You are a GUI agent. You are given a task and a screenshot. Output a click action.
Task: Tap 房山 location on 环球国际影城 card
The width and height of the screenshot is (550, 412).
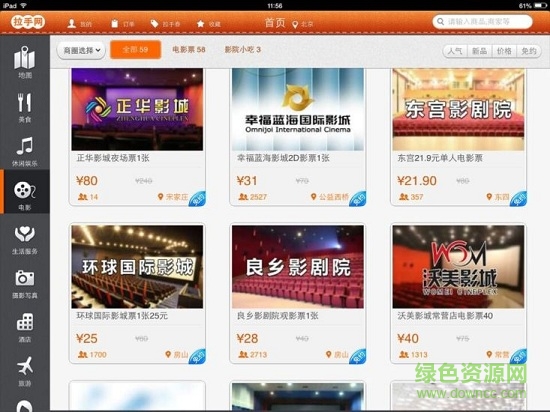coord(177,354)
